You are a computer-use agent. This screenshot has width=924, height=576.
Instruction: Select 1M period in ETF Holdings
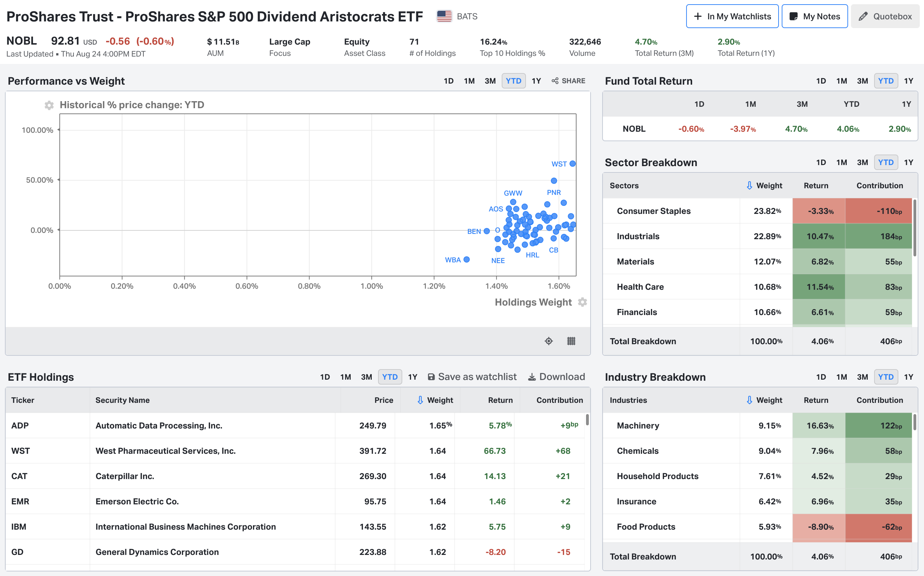point(346,377)
